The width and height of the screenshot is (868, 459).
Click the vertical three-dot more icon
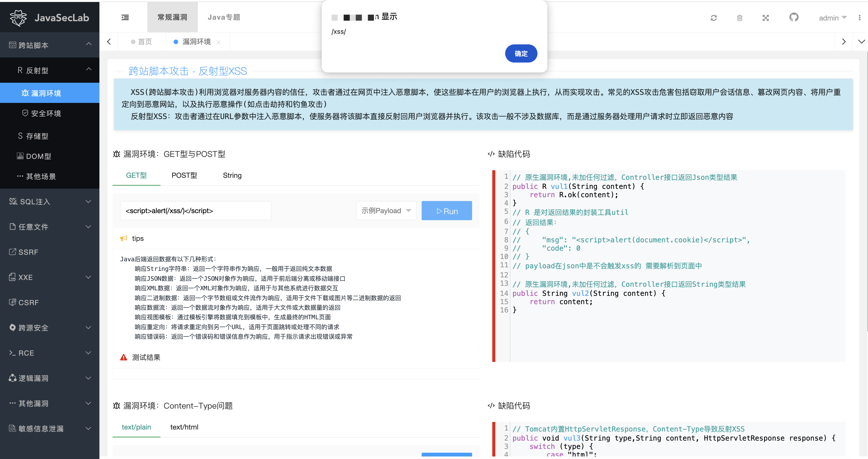[x=859, y=18]
